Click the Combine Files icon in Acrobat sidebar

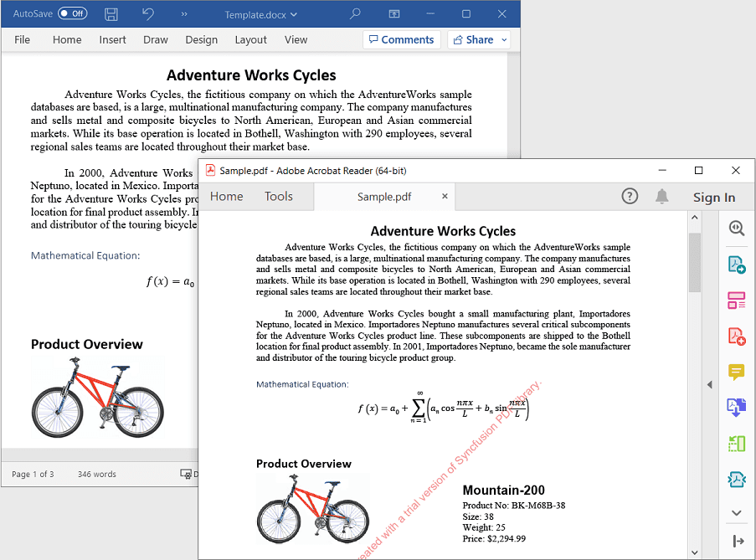[x=737, y=407]
